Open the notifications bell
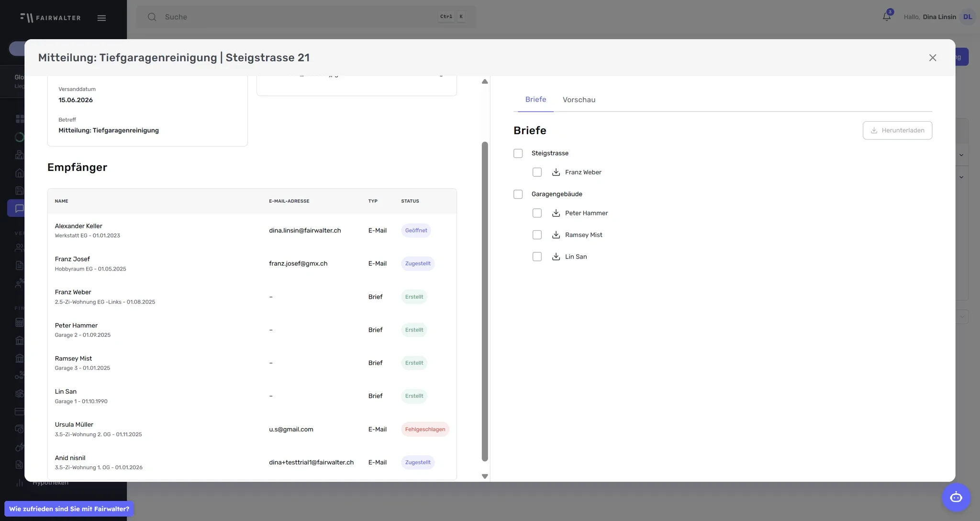The width and height of the screenshot is (980, 521). (887, 16)
